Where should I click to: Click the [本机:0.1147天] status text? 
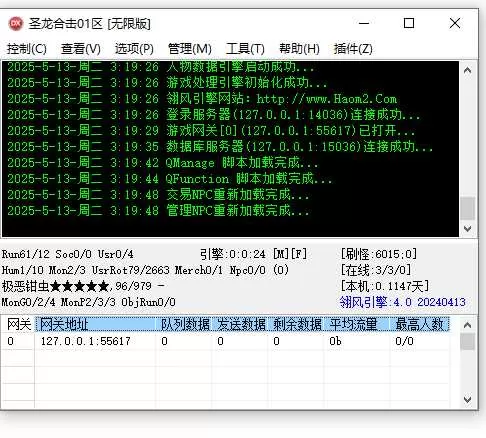tap(385, 286)
